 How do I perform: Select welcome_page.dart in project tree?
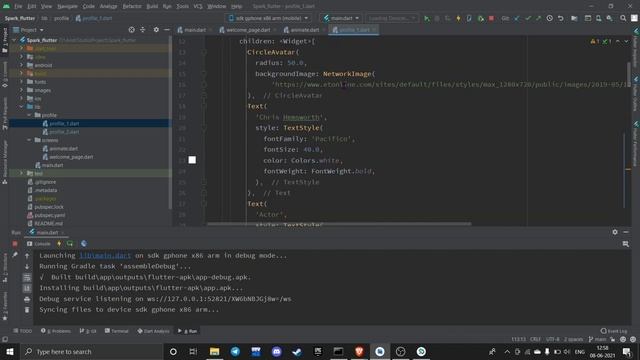[x=71, y=157]
